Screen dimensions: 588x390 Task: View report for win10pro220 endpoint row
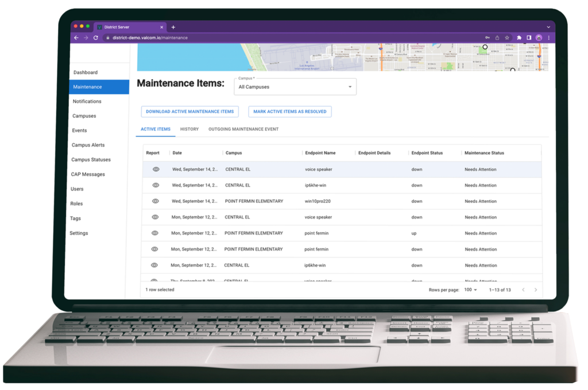coord(156,201)
